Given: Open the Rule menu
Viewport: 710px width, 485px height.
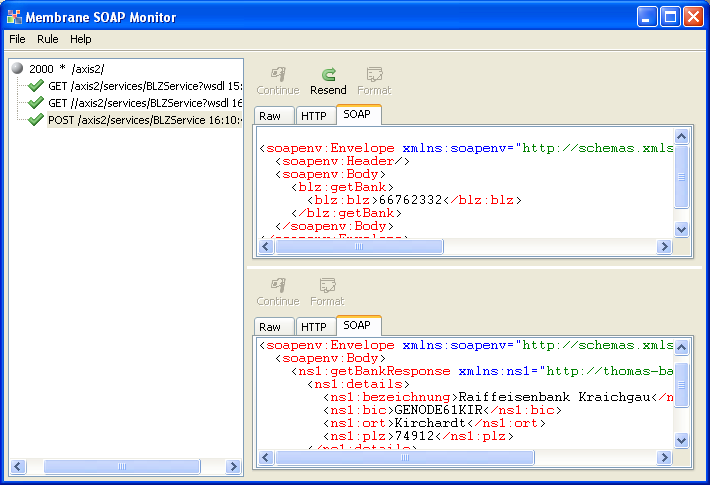Looking at the screenshot, I should coord(48,39).
